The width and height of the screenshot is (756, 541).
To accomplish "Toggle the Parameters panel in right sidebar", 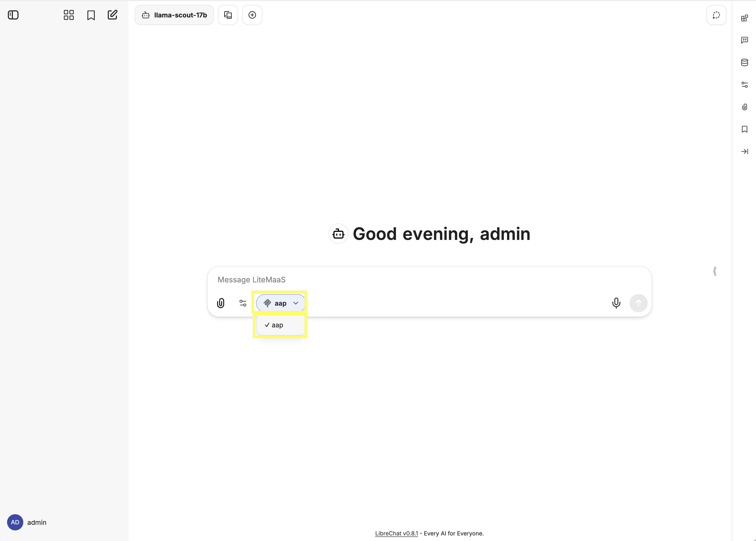I will 745,84.
